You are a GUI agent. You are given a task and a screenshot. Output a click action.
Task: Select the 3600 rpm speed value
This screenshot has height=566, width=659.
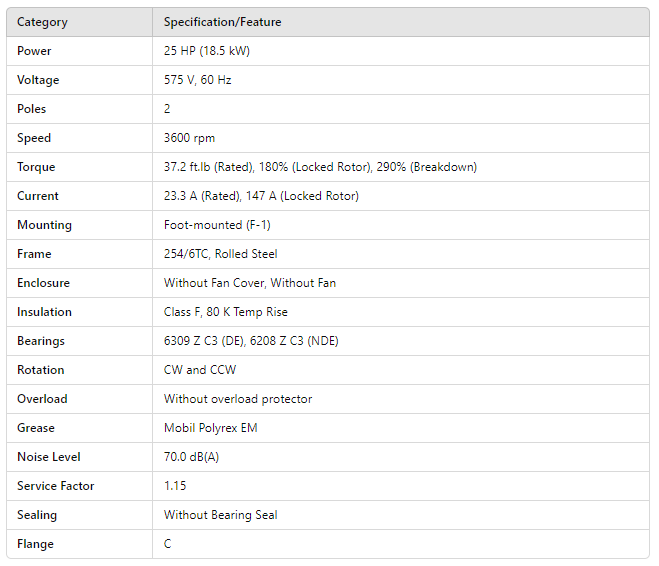pyautogui.click(x=189, y=138)
